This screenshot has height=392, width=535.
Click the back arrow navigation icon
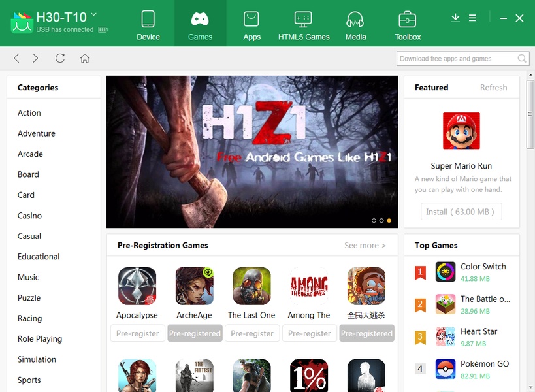click(x=17, y=58)
